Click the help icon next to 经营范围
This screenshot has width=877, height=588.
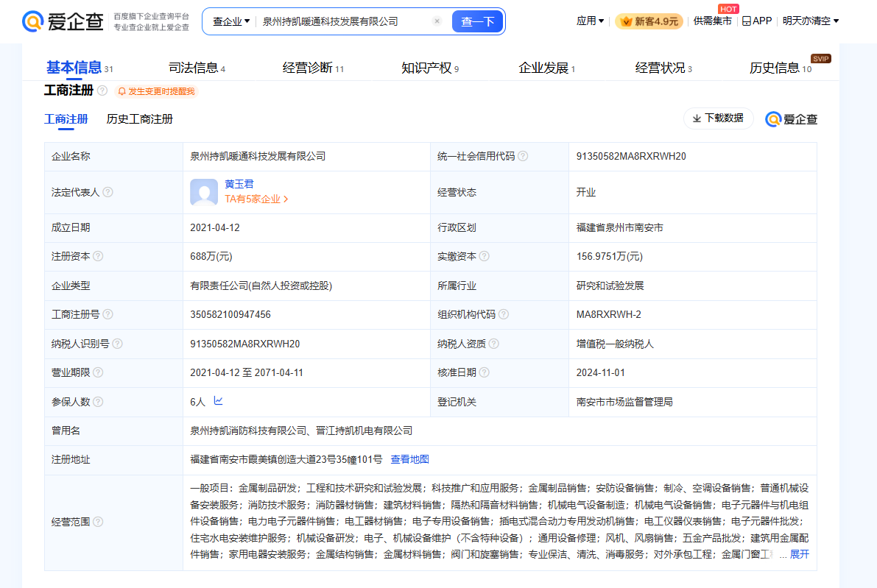coord(98,522)
